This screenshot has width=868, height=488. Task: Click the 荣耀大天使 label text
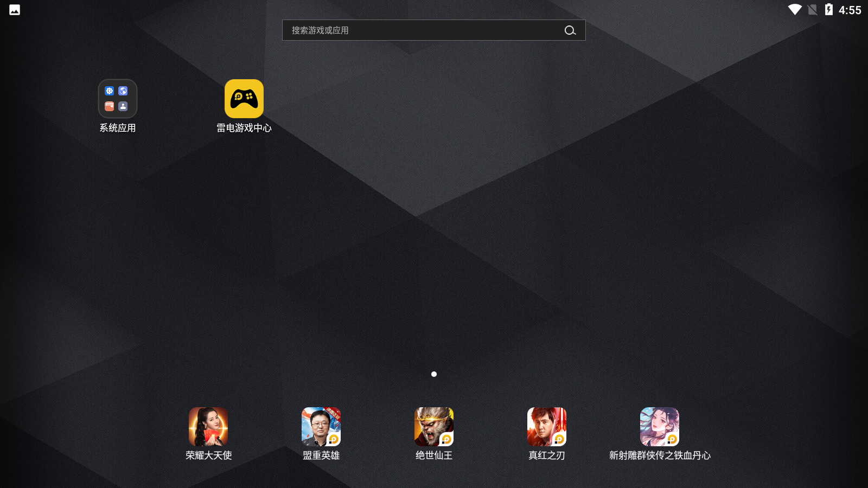click(x=209, y=455)
